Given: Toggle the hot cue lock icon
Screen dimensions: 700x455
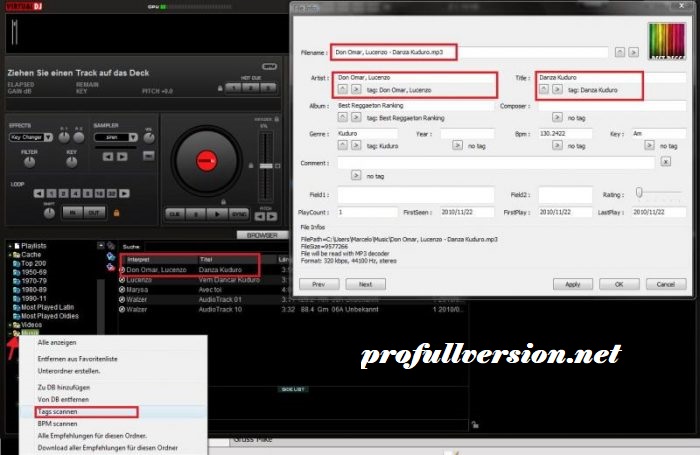Looking at the screenshot, I should pos(220,88).
